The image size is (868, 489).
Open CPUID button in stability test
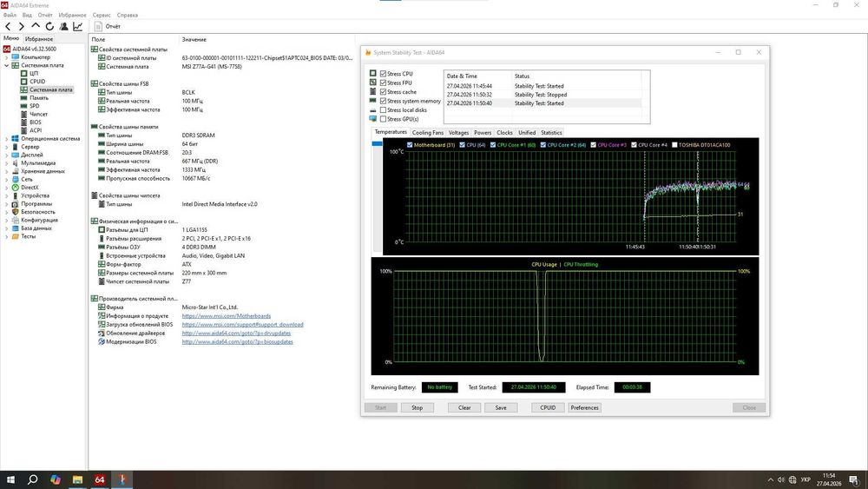pos(548,407)
